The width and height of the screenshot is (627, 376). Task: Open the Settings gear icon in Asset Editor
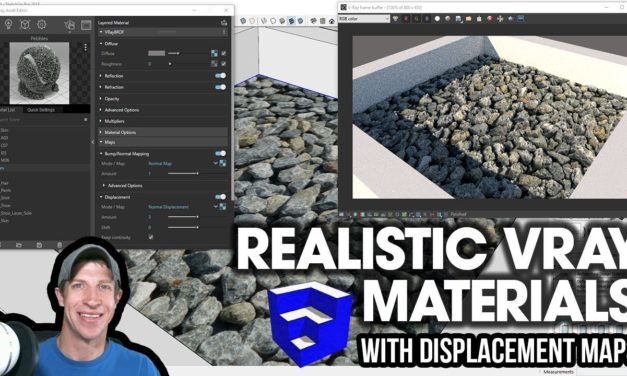[x=42, y=25]
